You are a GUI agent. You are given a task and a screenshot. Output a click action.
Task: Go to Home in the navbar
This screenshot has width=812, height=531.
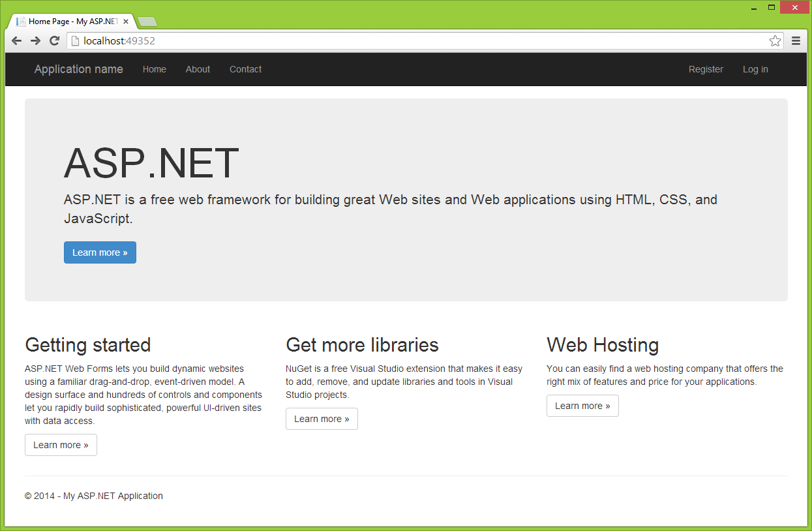point(155,69)
